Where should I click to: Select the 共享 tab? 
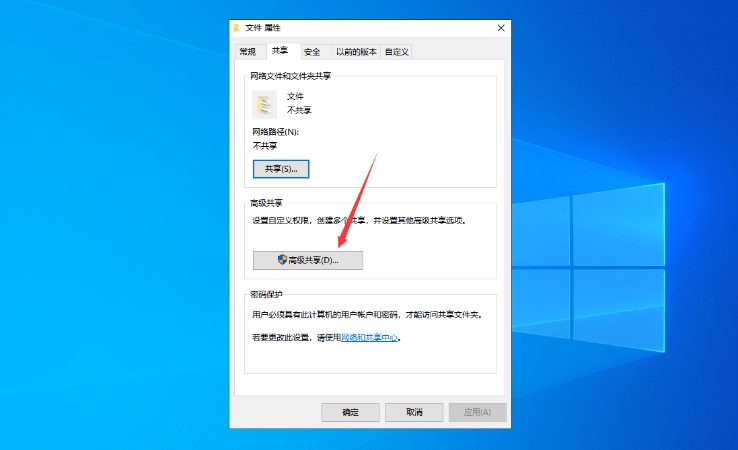[x=279, y=51]
